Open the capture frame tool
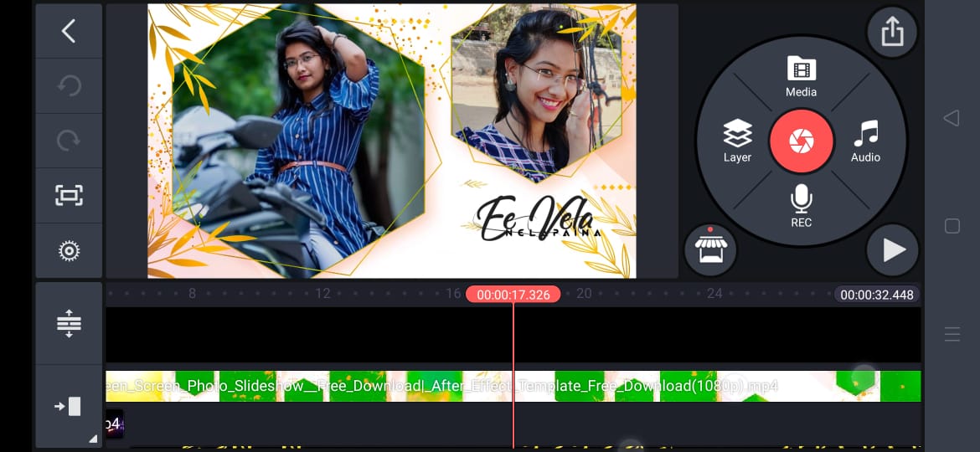The image size is (980, 452). 69,196
